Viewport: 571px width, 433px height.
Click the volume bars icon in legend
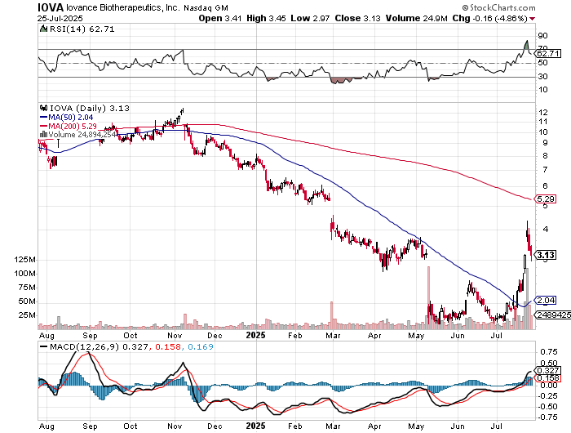pyautogui.click(x=43, y=134)
